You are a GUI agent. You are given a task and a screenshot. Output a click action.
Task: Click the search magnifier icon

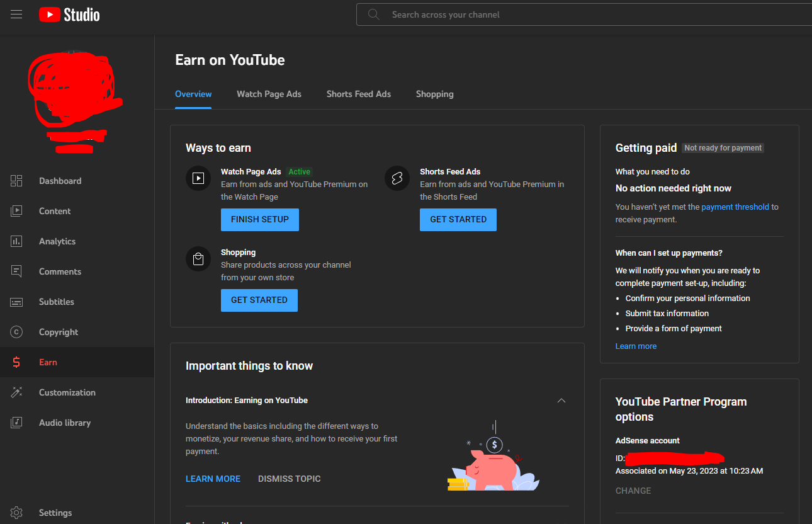point(374,14)
